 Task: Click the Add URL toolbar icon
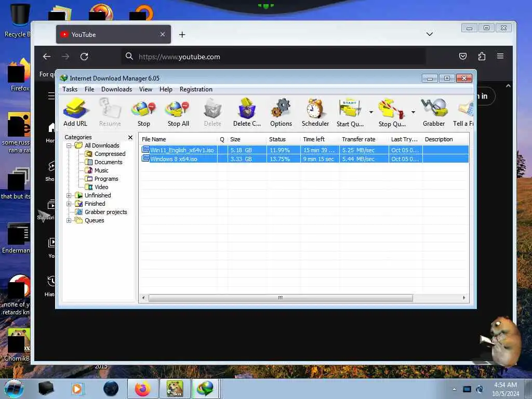pos(75,113)
